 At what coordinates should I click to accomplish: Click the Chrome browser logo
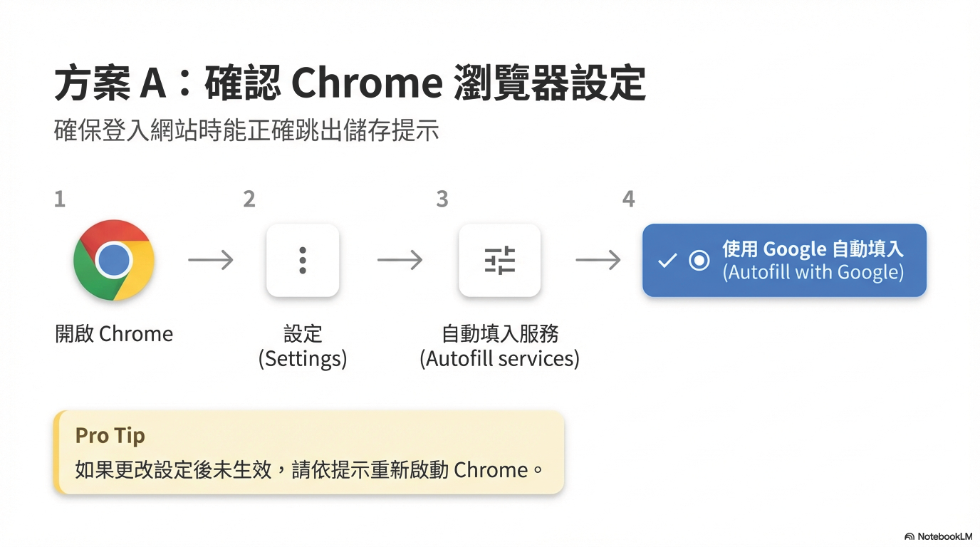[114, 260]
